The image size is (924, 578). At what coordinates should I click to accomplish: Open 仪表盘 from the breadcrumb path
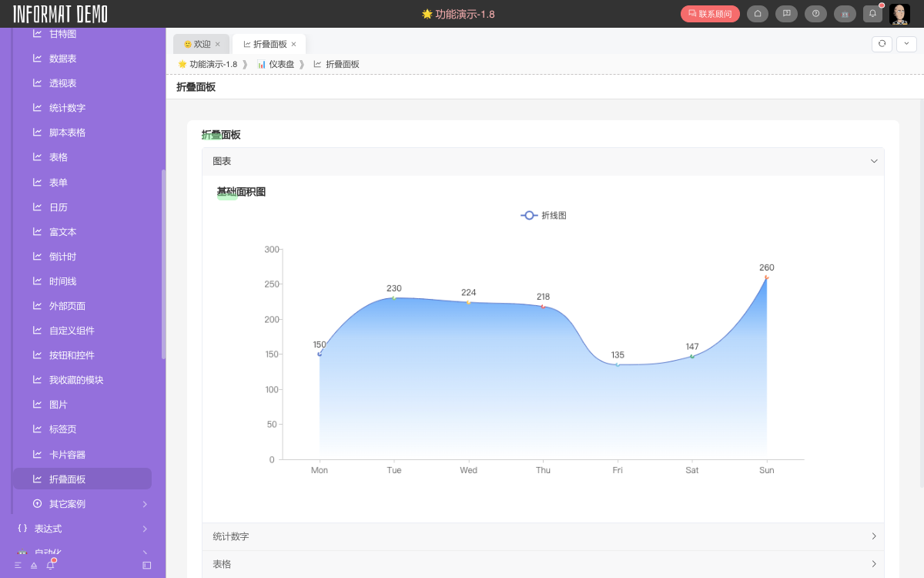[282, 64]
